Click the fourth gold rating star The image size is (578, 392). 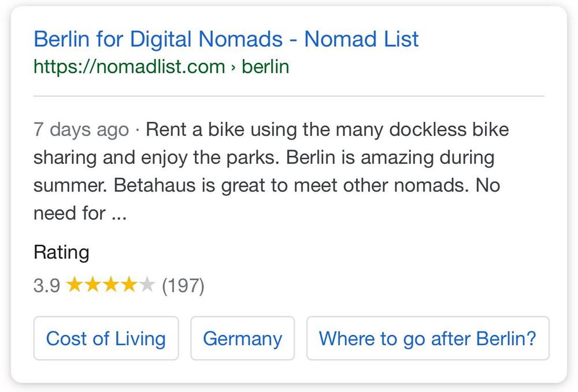(129, 285)
